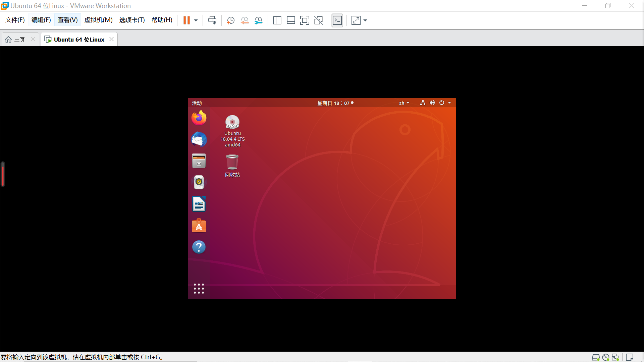Open LibreOffice Writer from the dock
644x362 pixels.
pyautogui.click(x=199, y=204)
